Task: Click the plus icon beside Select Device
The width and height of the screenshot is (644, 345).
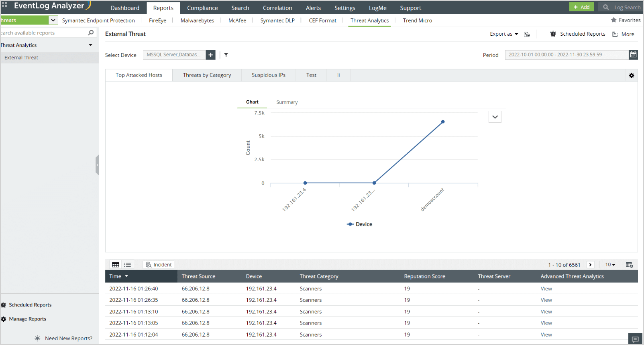Action: 210,55
